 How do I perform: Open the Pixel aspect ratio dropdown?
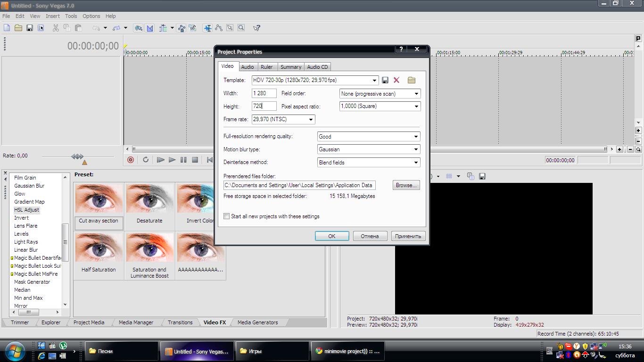pos(416,107)
